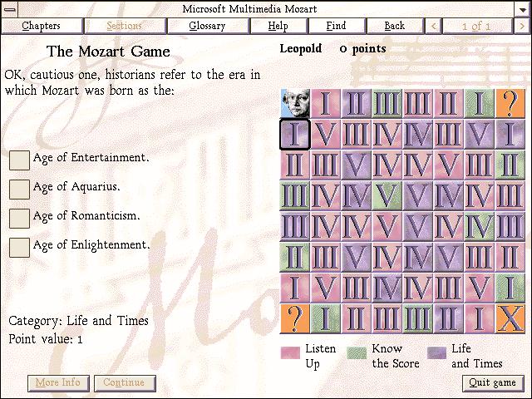
Task: Click the "1 of 1" page indicator
Action: coord(477,26)
